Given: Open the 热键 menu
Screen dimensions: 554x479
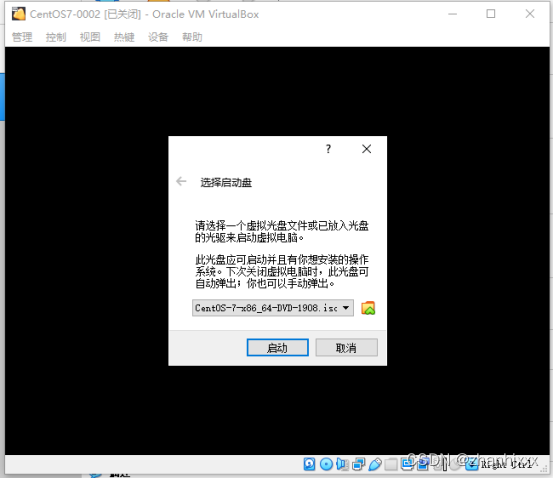Looking at the screenshot, I should [x=124, y=37].
